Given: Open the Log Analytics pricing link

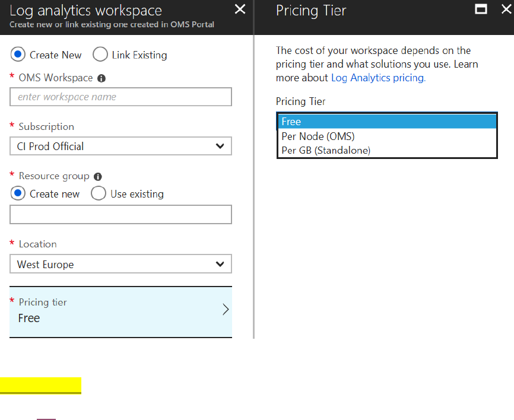Looking at the screenshot, I should (x=378, y=78).
